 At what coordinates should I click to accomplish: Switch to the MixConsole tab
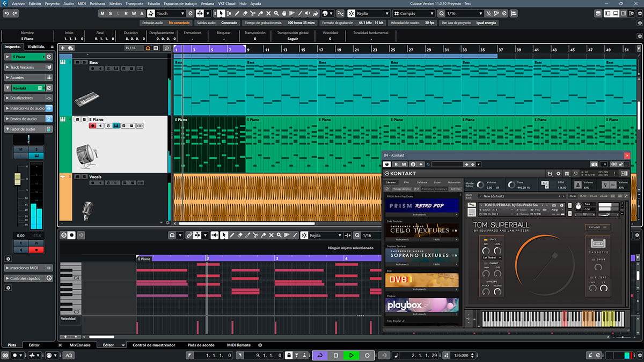click(80, 345)
